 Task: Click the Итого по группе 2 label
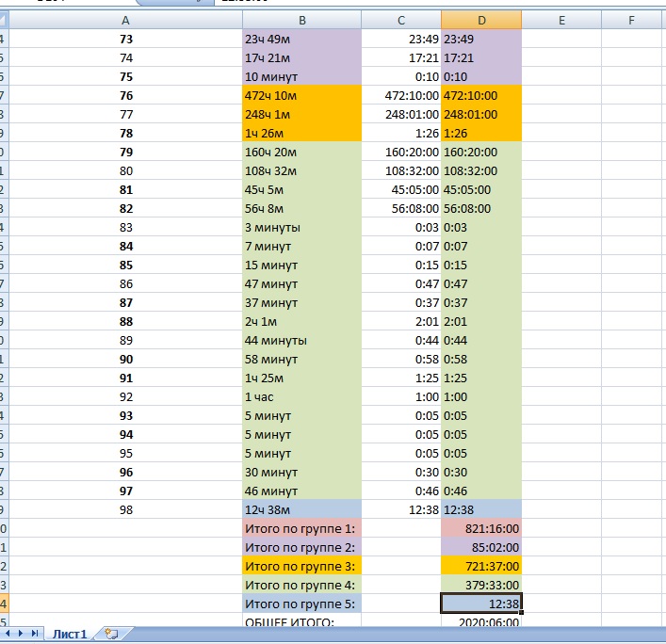pos(302,547)
